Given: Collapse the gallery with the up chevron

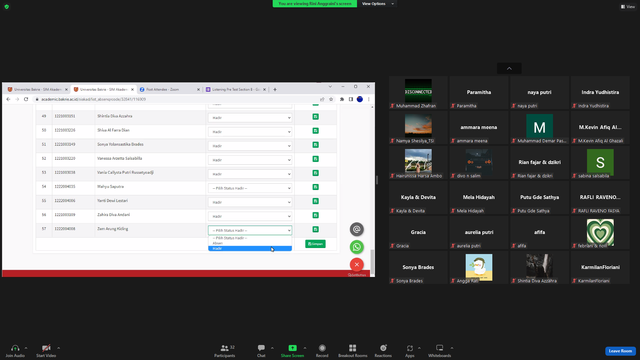Looking at the screenshot, I should click(x=509, y=69).
